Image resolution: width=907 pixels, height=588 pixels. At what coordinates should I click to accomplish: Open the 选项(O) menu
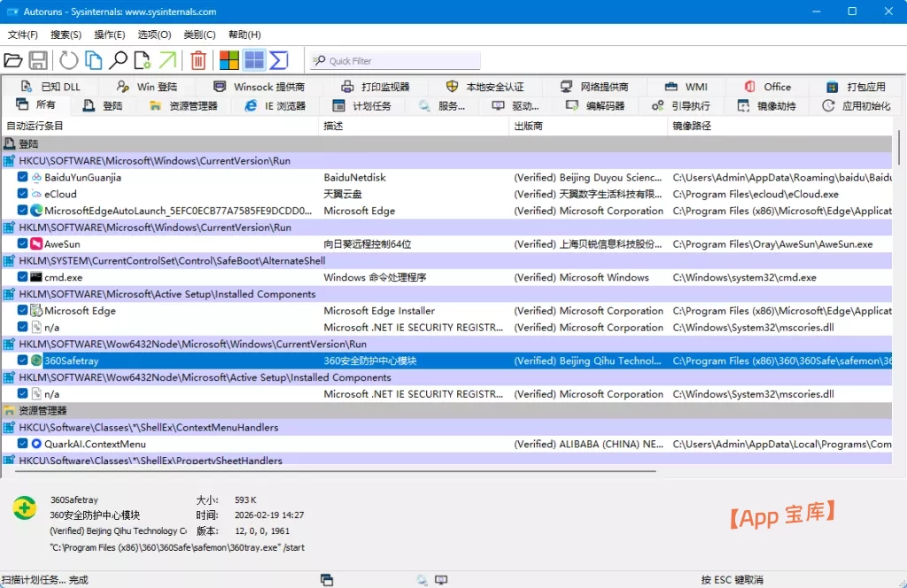[x=154, y=35]
